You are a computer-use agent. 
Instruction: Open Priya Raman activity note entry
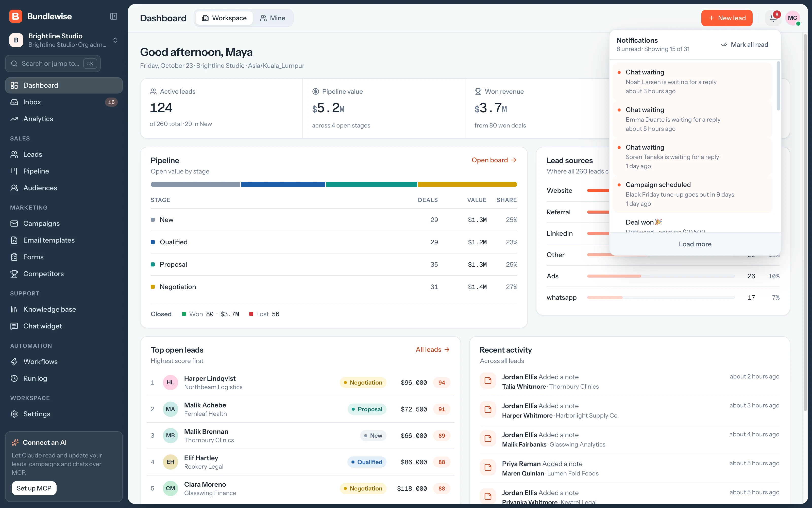(x=630, y=469)
